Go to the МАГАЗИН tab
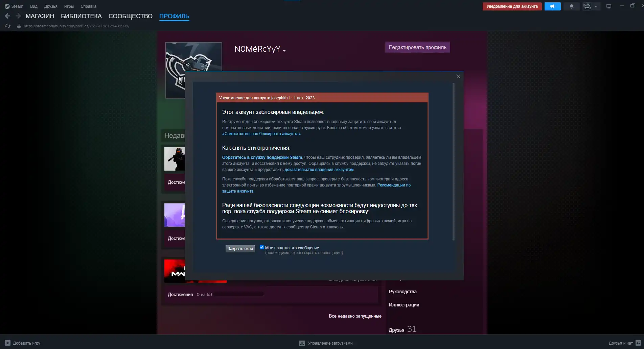Viewport: 644px width, 349px height. tap(40, 16)
